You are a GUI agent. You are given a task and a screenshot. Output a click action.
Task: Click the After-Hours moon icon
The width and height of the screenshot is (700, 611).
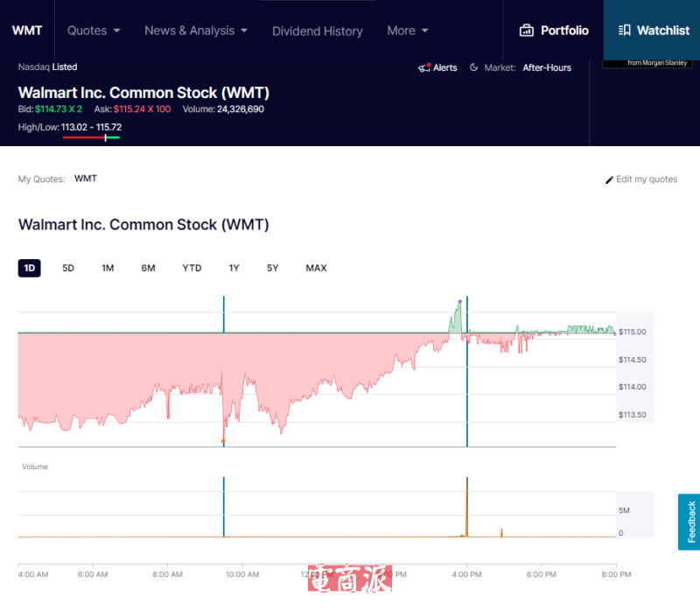pyautogui.click(x=474, y=67)
